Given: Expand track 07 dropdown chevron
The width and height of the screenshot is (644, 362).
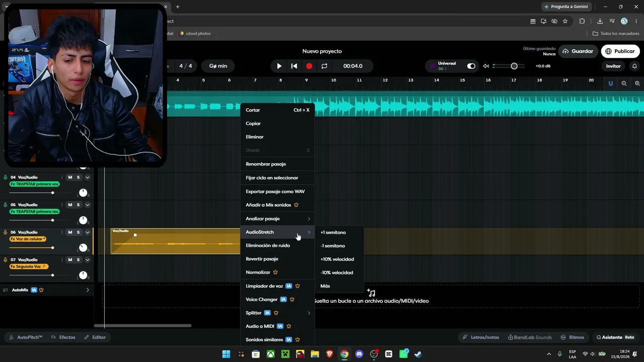Looking at the screenshot, I should click(x=88, y=260).
